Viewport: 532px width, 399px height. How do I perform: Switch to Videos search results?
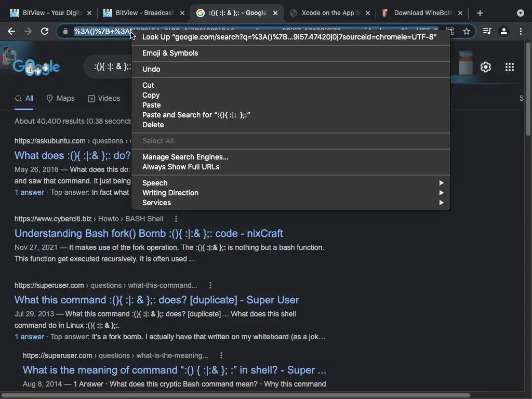104,98
